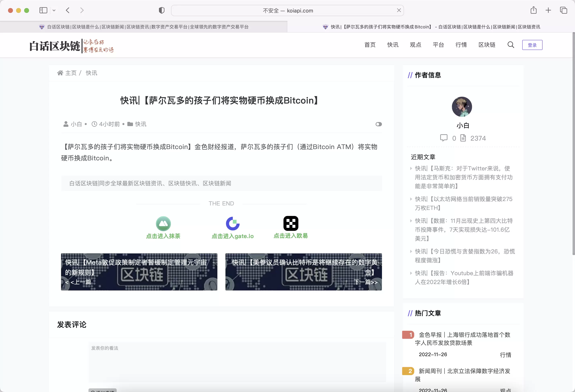Click the search magnifier icon
Image resolution: width=575 pixels, height=392 pixels.
511,45
